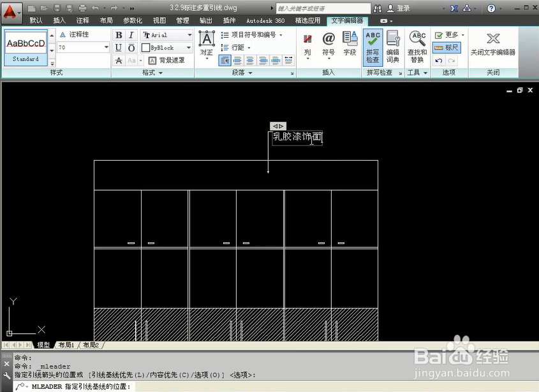Image resolution: width=539 pixels, height=392 pixels.
Task: Click the Save As icon
Action: (x=70, y=8)
